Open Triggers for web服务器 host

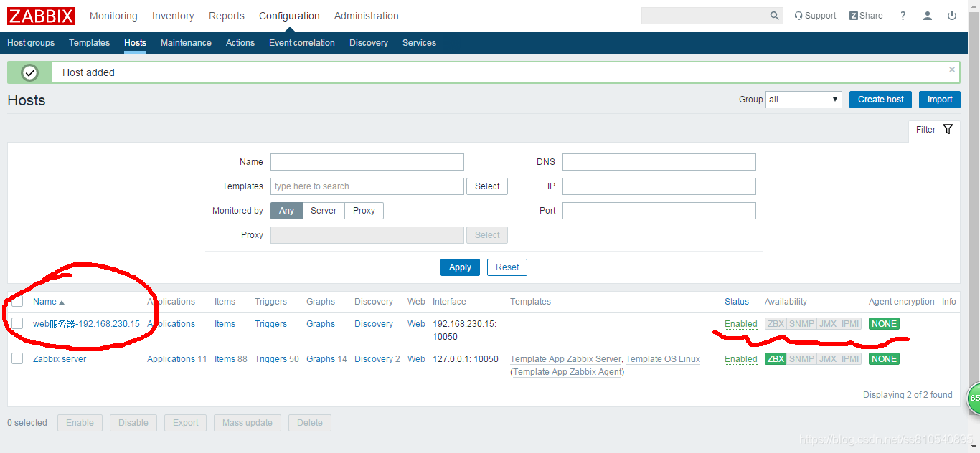(x=270, y=324)
